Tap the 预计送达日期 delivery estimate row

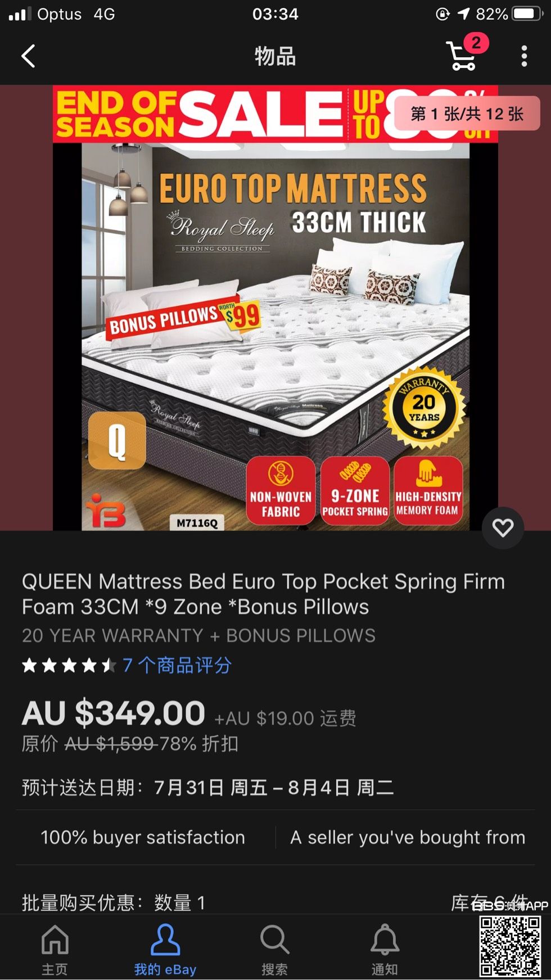click(x=208, y=787)
